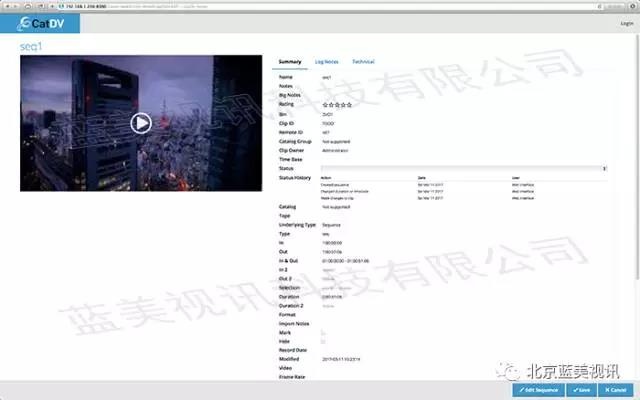This screenshot has width=640, height=400.
Task: Click the Modified date value
Action: click(341, 359)
